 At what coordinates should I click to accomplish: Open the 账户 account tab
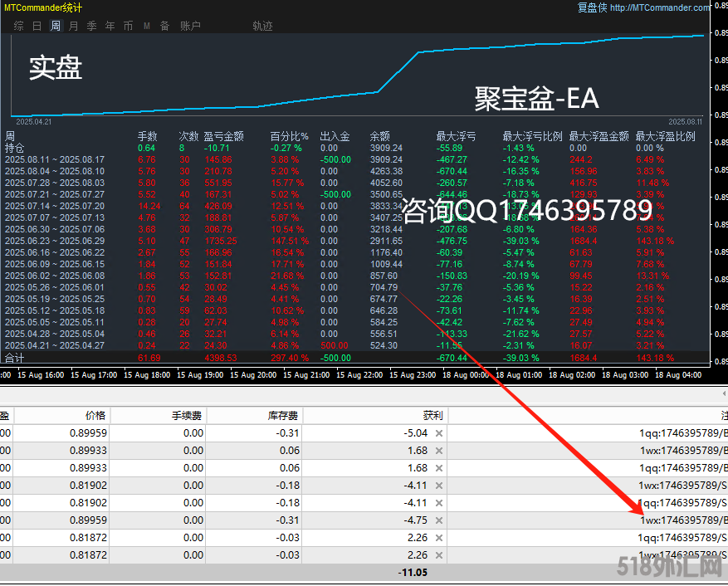click(190, 26)
